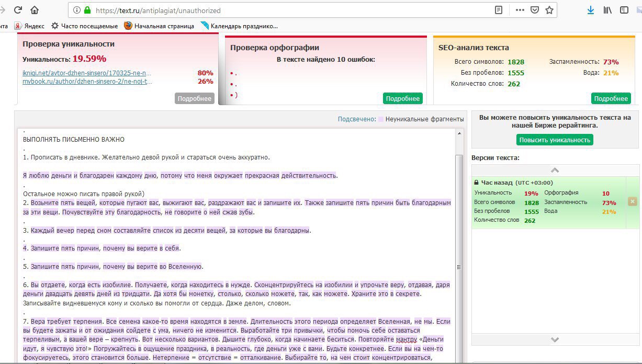Open ikniqi.net matched source link

click(x=87, y=73)
